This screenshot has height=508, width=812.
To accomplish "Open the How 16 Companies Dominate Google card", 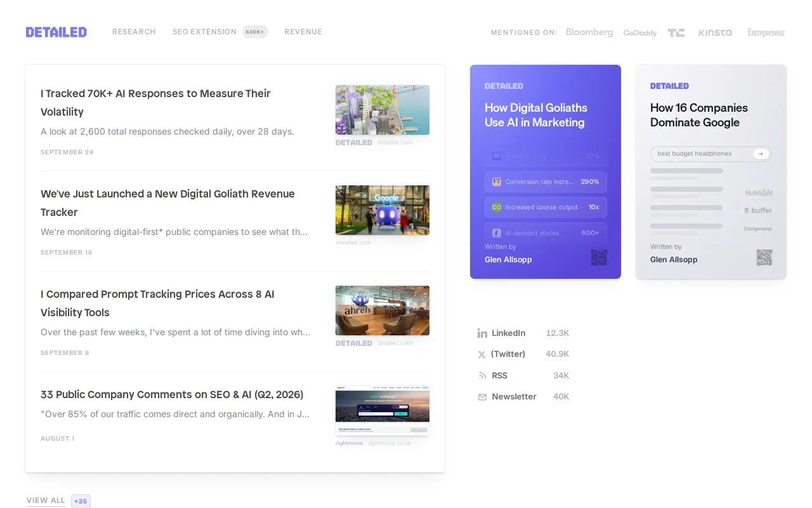I will [711, 171].
